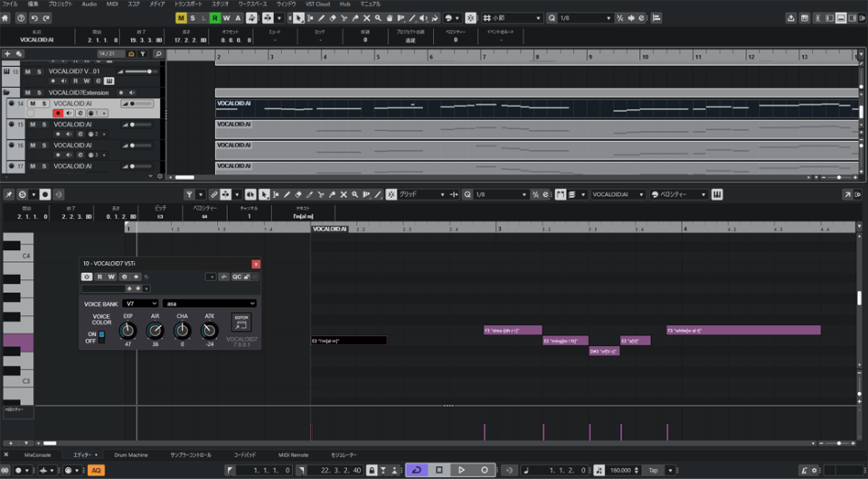Open the ファイル menu
Viewport: 868px width, 479px height.
coord(10,4)
